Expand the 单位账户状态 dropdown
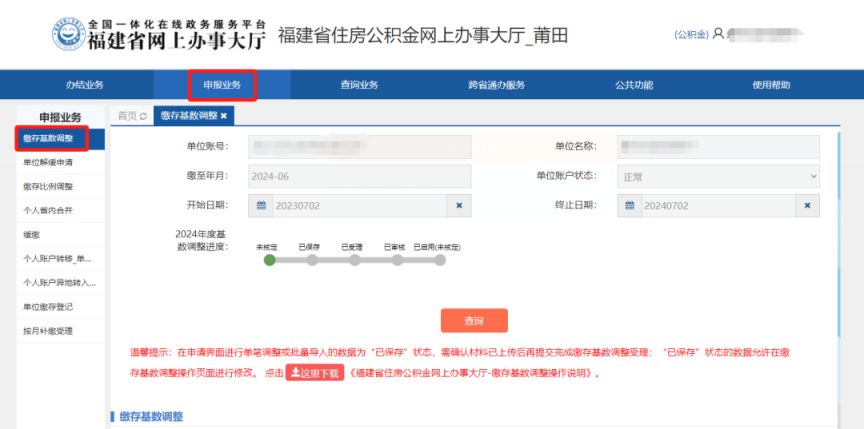Screen dimensions: 864x429 718,176
